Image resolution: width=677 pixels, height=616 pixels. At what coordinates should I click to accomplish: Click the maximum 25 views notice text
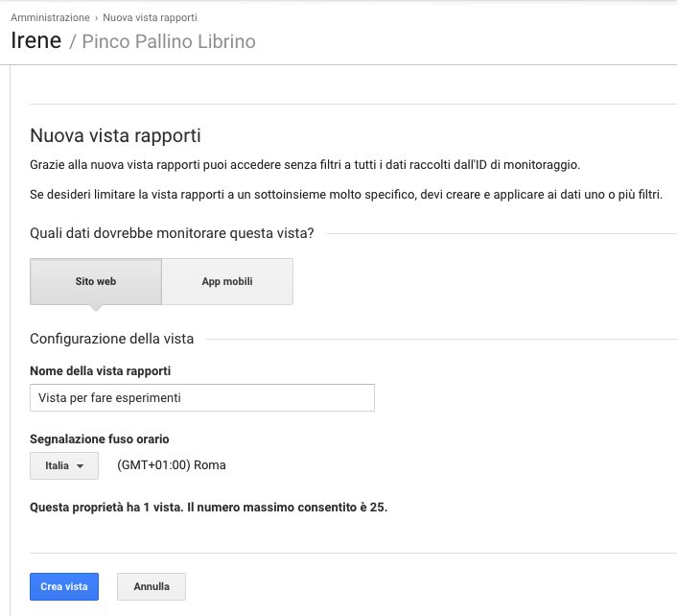[208, 507]
